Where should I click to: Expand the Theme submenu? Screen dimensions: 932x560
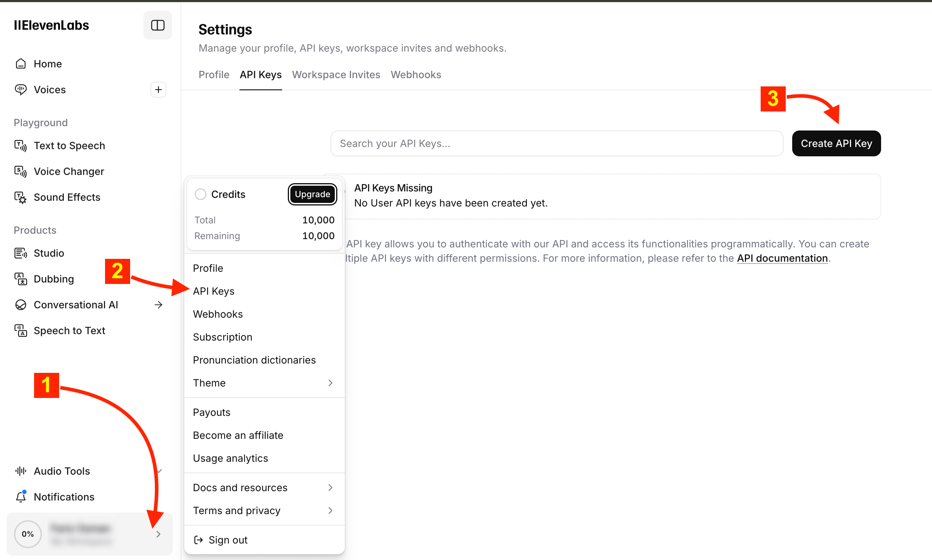coord(330,383)
